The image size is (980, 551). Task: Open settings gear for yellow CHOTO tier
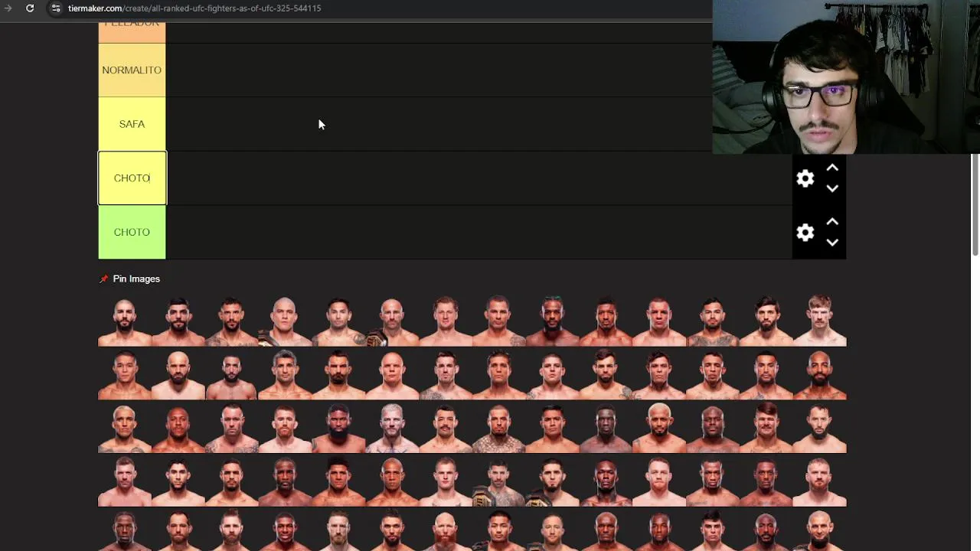(x=805, y=178)
